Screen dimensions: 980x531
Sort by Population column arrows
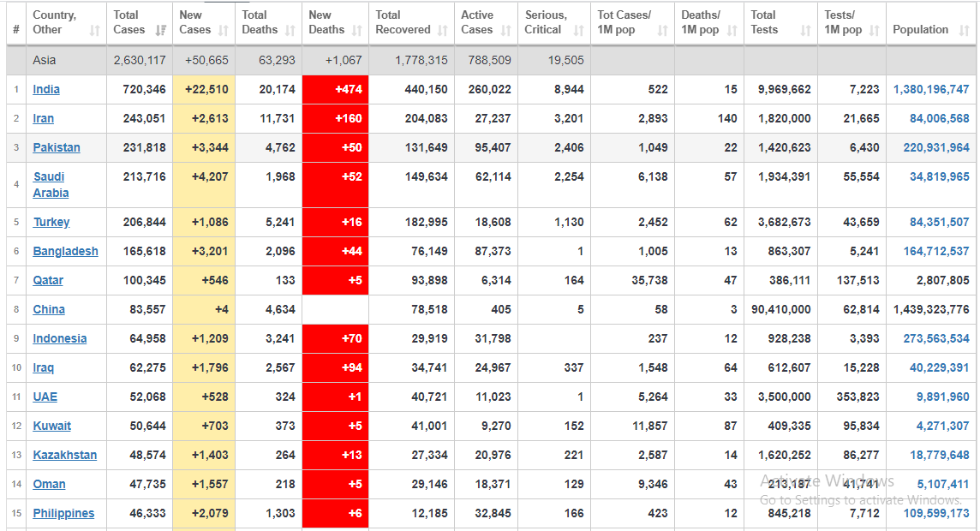(965, 30)
